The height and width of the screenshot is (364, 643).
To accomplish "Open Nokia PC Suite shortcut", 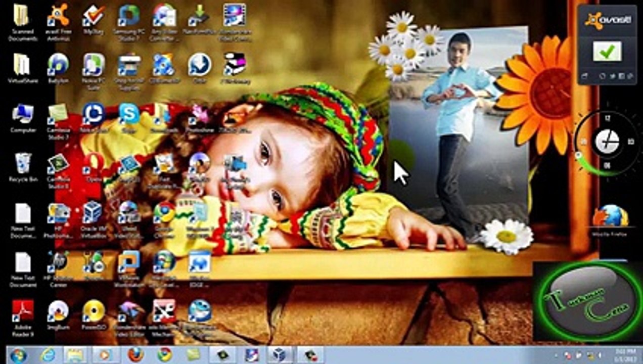I will point(94,71).
